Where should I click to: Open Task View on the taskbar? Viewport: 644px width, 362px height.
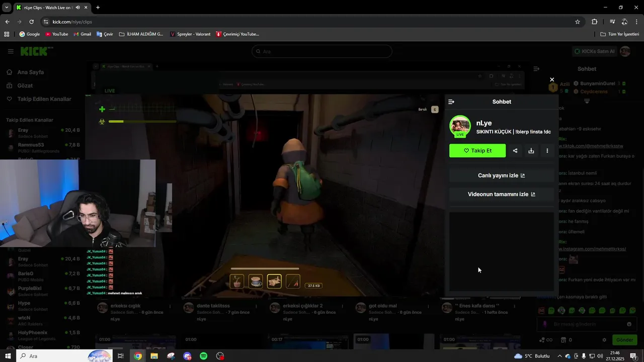click(x=121, y=356)
